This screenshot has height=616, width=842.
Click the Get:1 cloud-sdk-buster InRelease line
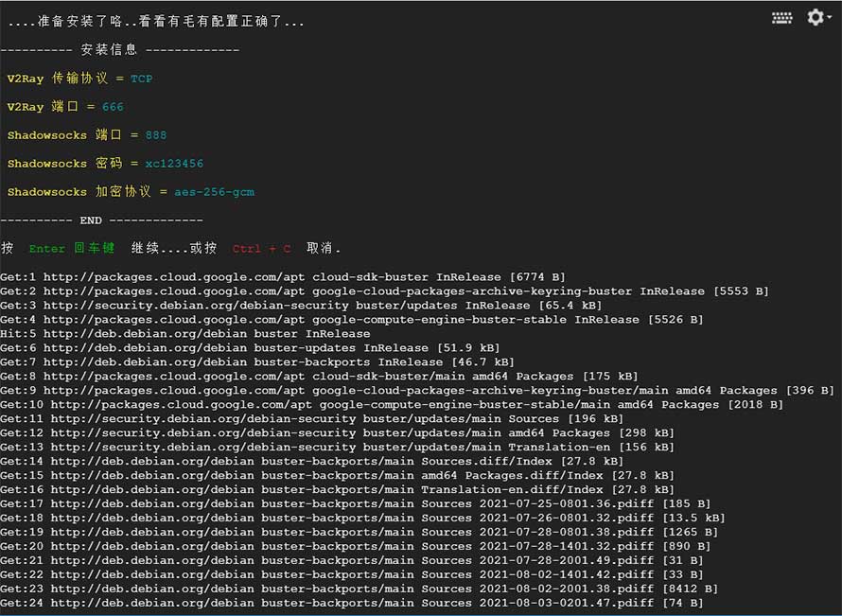coord(283,277)
